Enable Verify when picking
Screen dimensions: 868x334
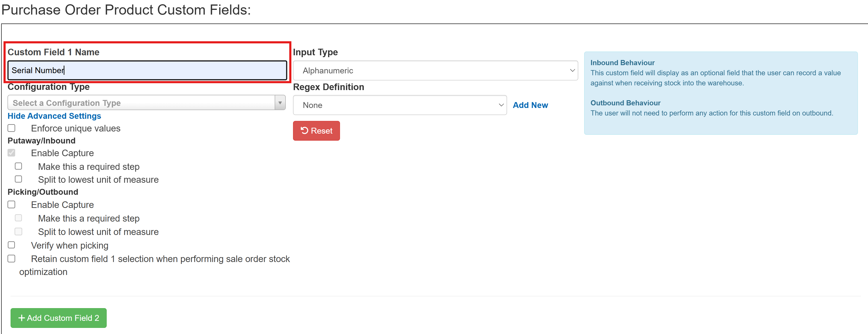[x=12, y=245]
